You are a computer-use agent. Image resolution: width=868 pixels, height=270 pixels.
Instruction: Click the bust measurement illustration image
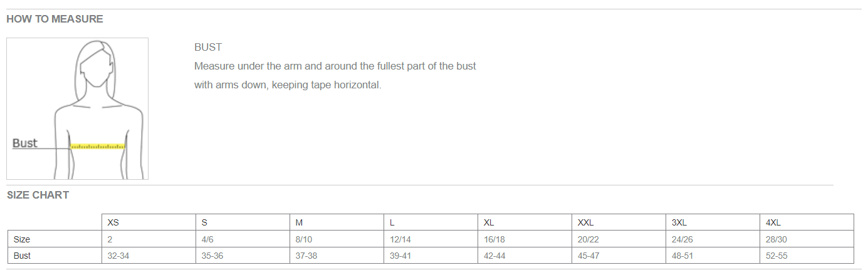click(78, 108)
